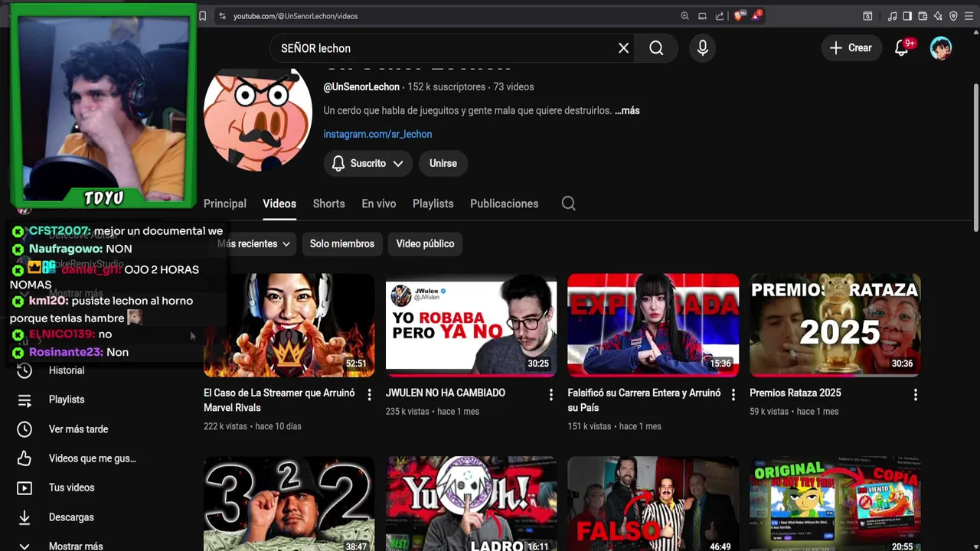Click the Videos que me gustan thumbs-up icon

point(24,458)
